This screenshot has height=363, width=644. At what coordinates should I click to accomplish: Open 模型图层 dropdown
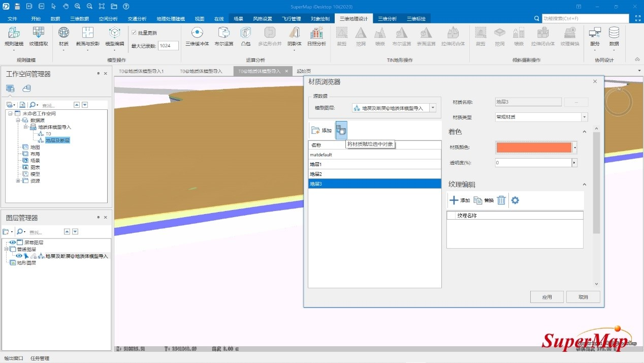pos(433,108)
